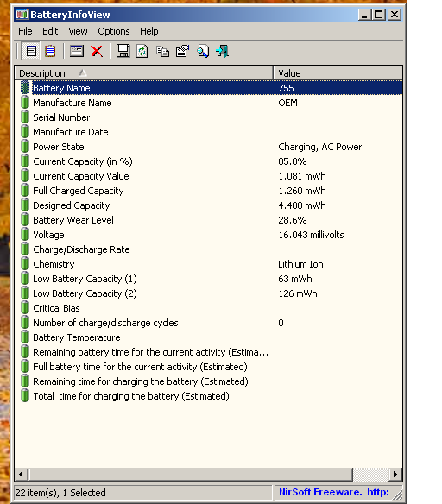Click the Exit door icon

223,51
